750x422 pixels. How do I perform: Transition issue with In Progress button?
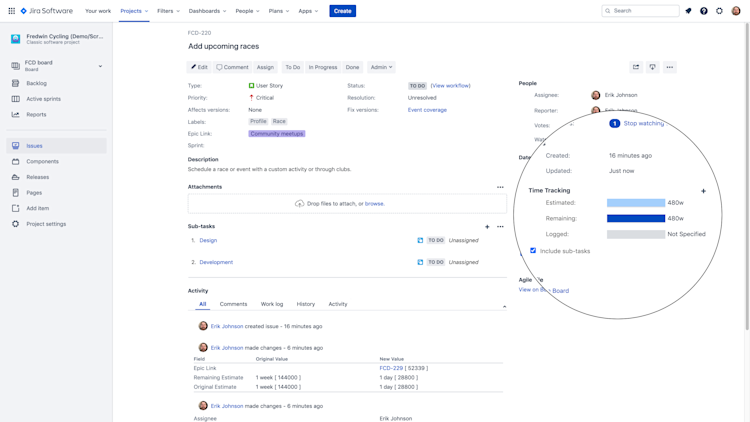tap(323, 67)
